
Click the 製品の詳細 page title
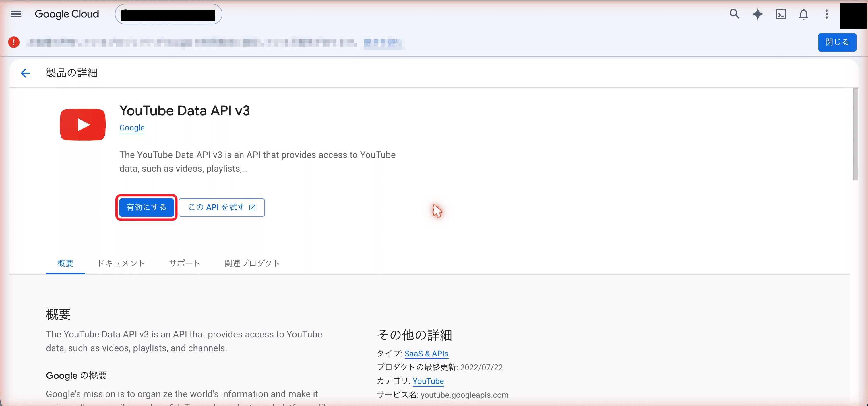[71, 73]
